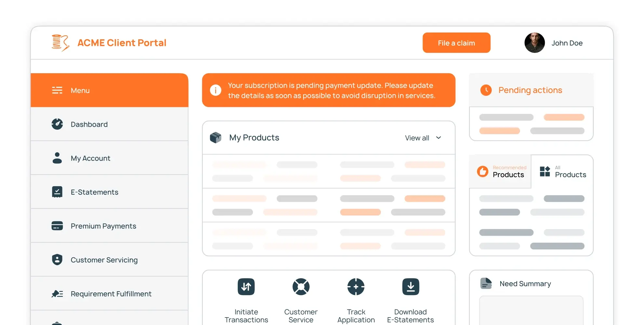Click the John Doe user name
644x325 pixels.
pyautogui.click(x=567, y=43)
